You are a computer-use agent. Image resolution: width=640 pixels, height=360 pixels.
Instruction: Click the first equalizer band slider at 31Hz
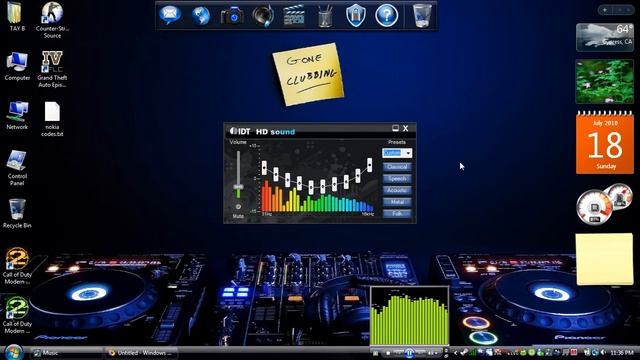tap(264, 167)
